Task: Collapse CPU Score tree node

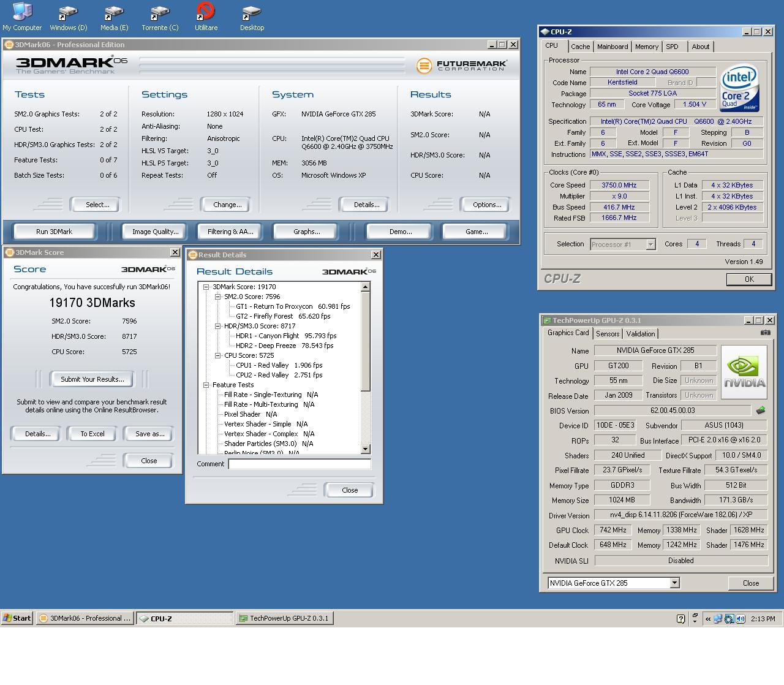Action: [x=217, y=355]
